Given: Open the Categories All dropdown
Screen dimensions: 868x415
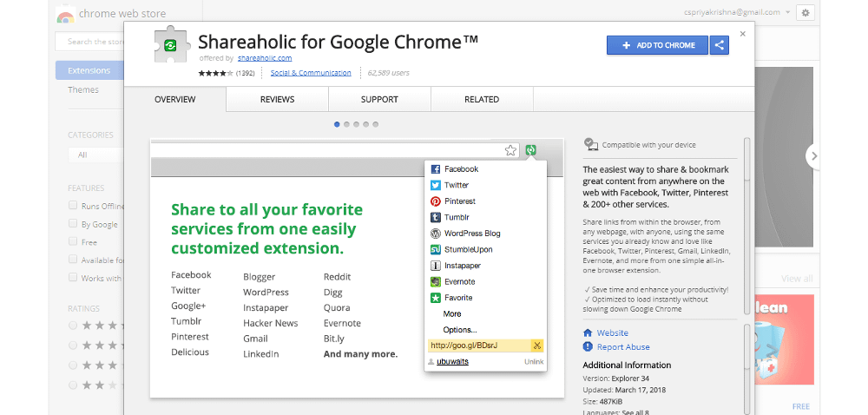Looking at the screenshot, I should (95, 155).
